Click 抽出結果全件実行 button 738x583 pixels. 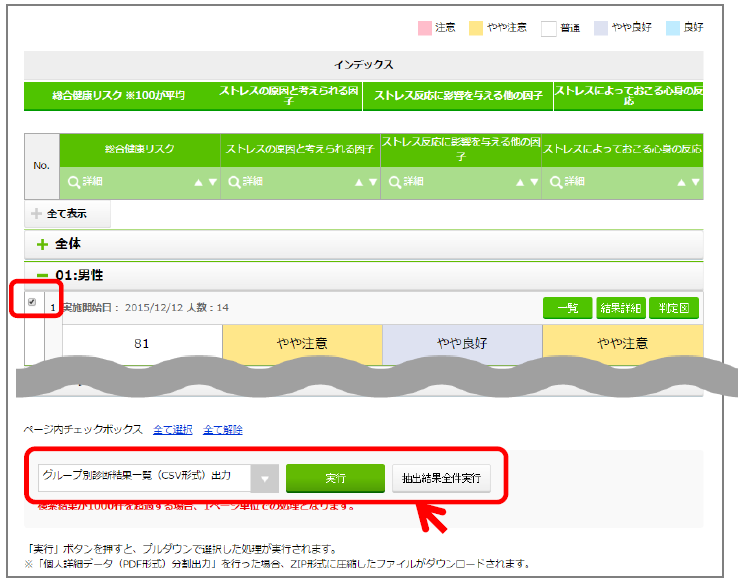coord(441,479)
